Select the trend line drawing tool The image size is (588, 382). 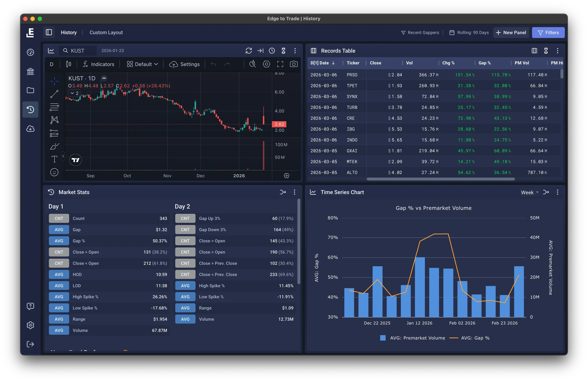click(54, 94)
